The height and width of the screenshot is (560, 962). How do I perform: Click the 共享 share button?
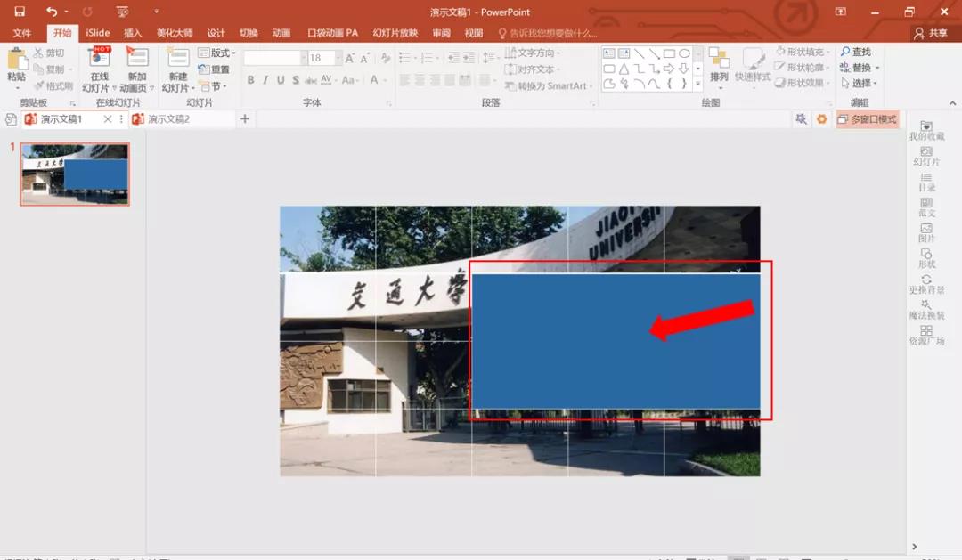click(931, 33)
